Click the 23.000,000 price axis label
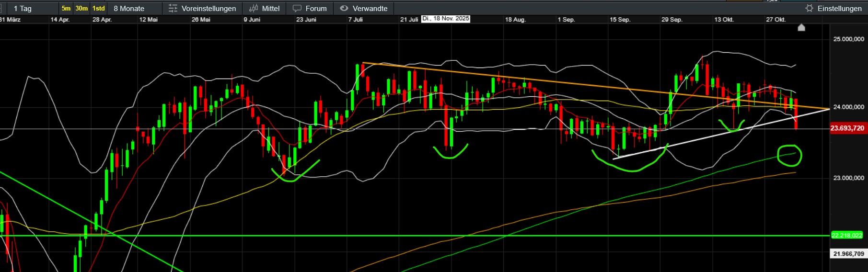 click(849, 178)
